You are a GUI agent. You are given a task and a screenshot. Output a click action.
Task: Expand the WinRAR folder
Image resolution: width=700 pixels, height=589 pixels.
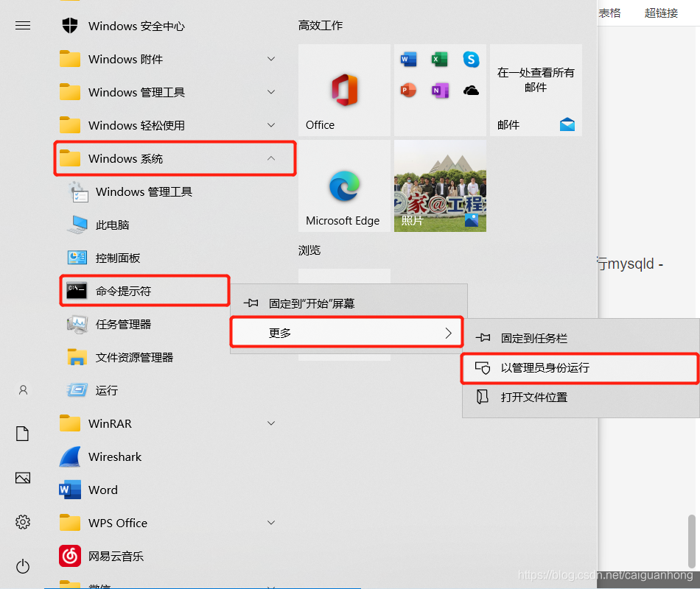[271, 423]
